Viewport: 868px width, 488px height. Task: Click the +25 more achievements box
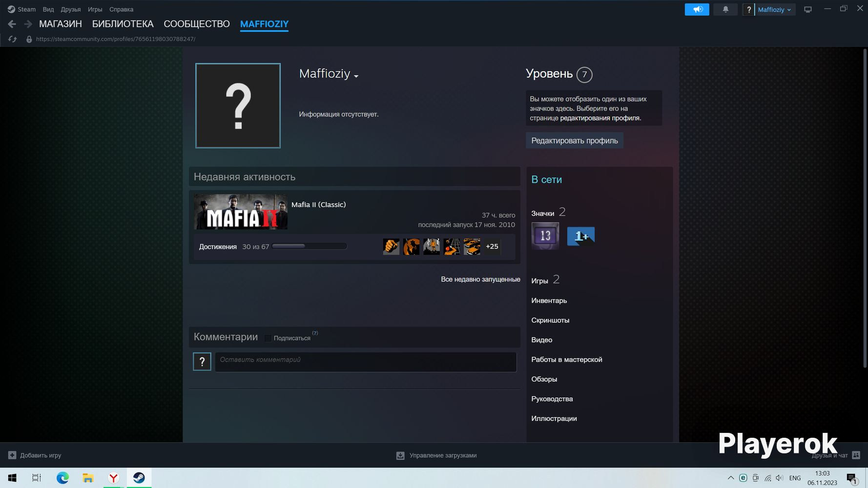(x=492, y=246)
